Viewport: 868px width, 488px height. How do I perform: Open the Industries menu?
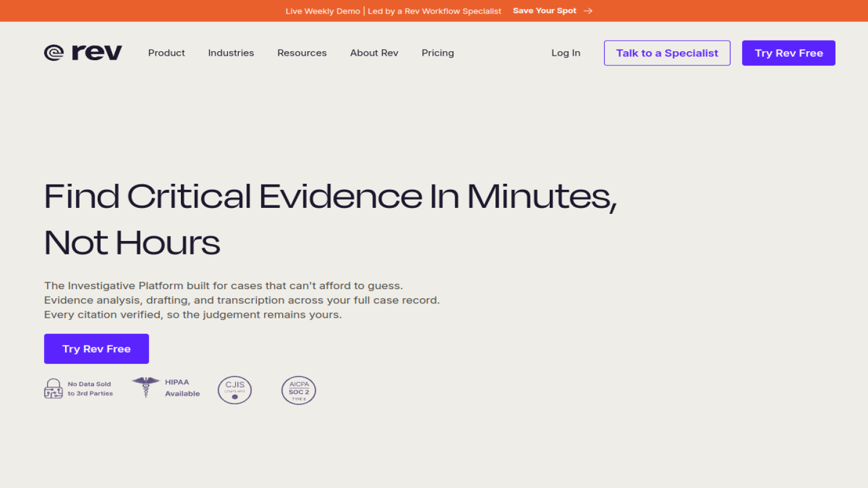coord(231,53)
